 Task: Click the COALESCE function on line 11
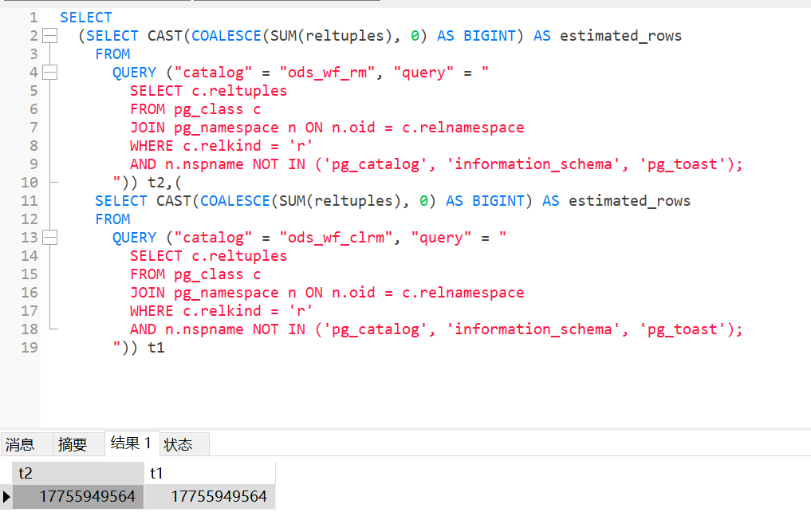point(234,201)
